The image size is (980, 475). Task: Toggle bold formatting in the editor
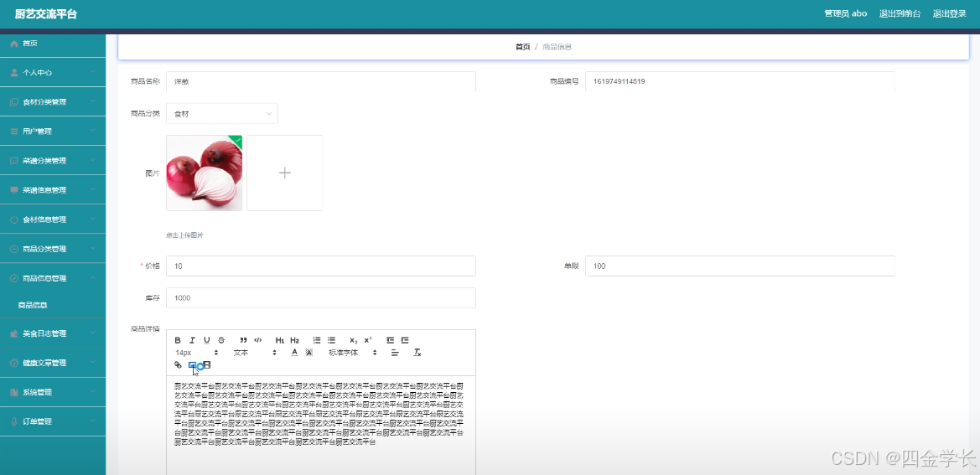(x=178, y=340)
